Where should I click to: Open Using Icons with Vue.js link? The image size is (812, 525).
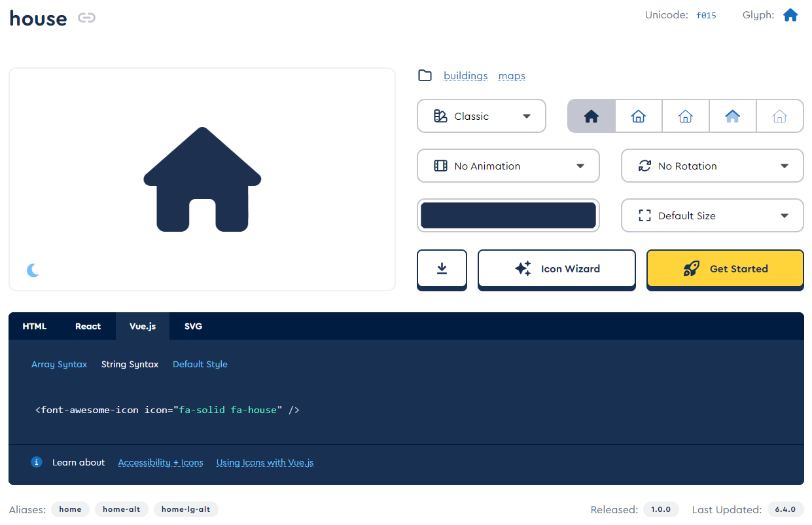point(265,462)
